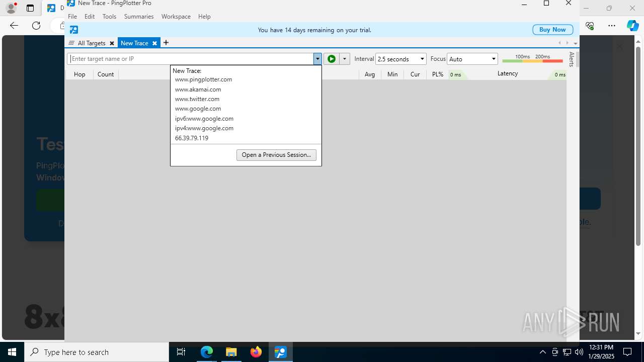Click the Windows Start button
644x362 pixels.
12,352
